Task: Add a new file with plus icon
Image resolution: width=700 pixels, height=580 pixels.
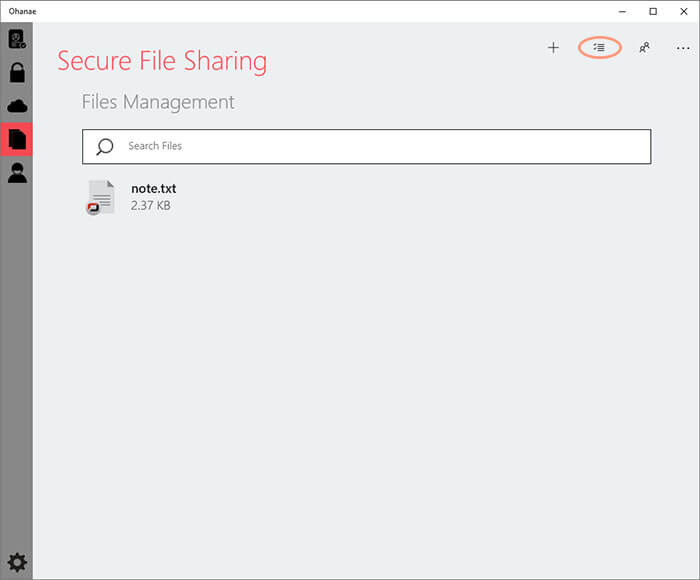Action: [x=553, y=47]
